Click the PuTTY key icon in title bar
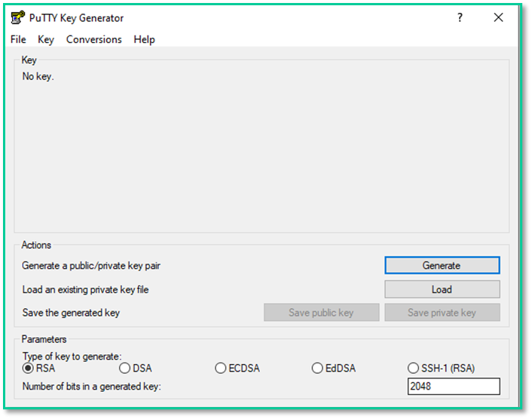The height and width of the screenshot is (419, 532). 18,18
